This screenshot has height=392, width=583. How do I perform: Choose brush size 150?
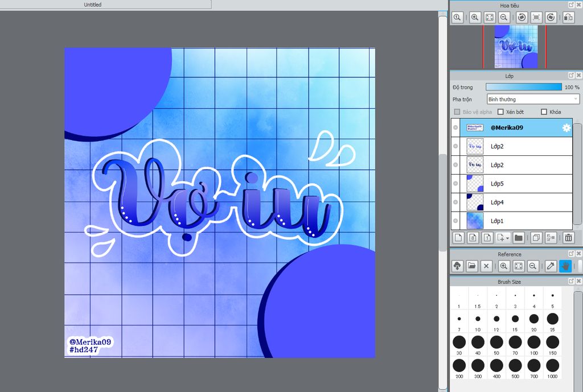[552, 345]
